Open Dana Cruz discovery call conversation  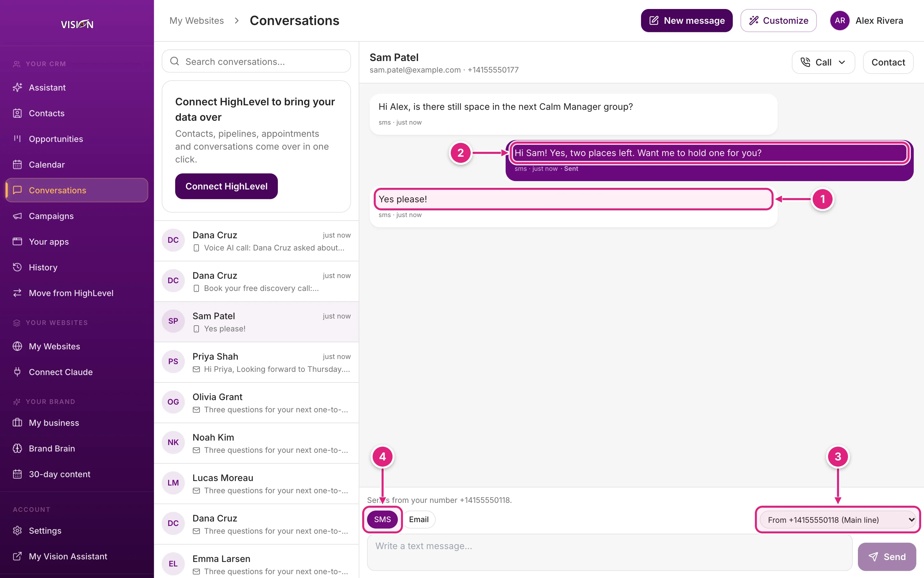coord(256,281)
